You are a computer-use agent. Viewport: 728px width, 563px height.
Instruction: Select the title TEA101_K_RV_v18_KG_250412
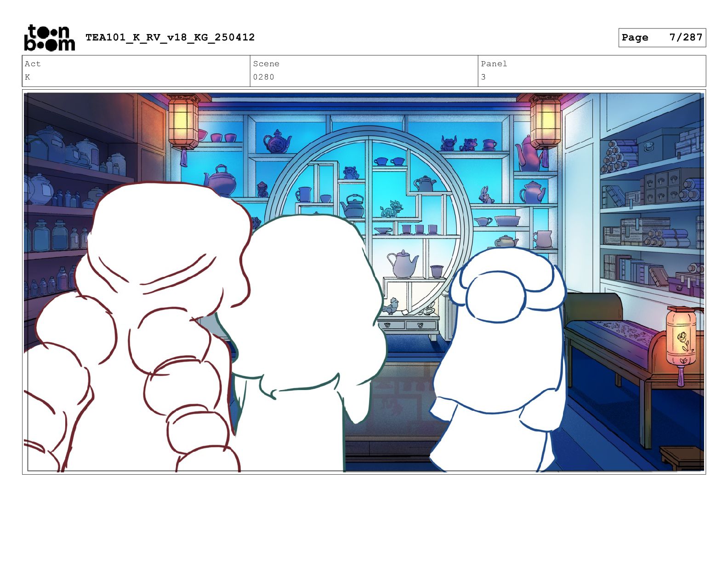(170, 37)
